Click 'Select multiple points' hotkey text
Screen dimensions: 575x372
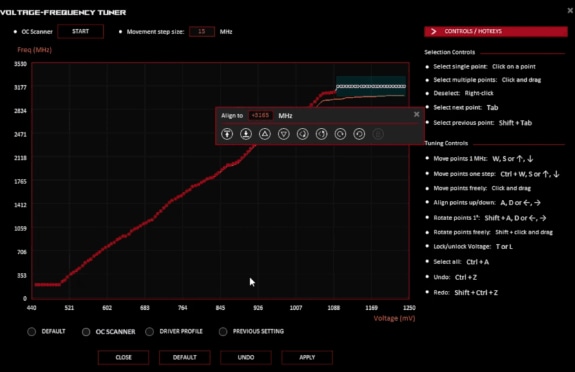pyautogui.click(x=487, y=80)
